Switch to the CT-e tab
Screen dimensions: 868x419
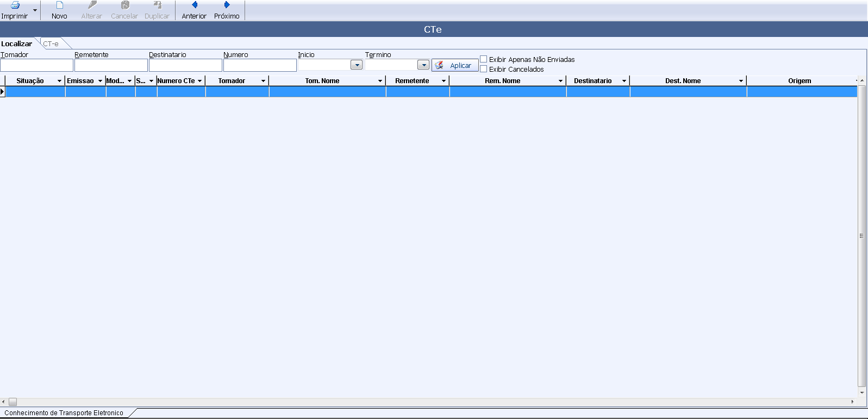[51, 43]
